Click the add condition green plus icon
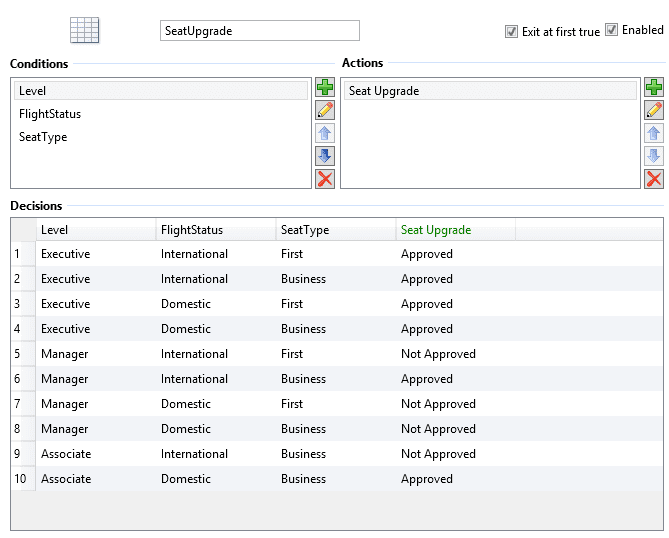The width and height of the screenshot is (669, 538). [x=325, y=88]
